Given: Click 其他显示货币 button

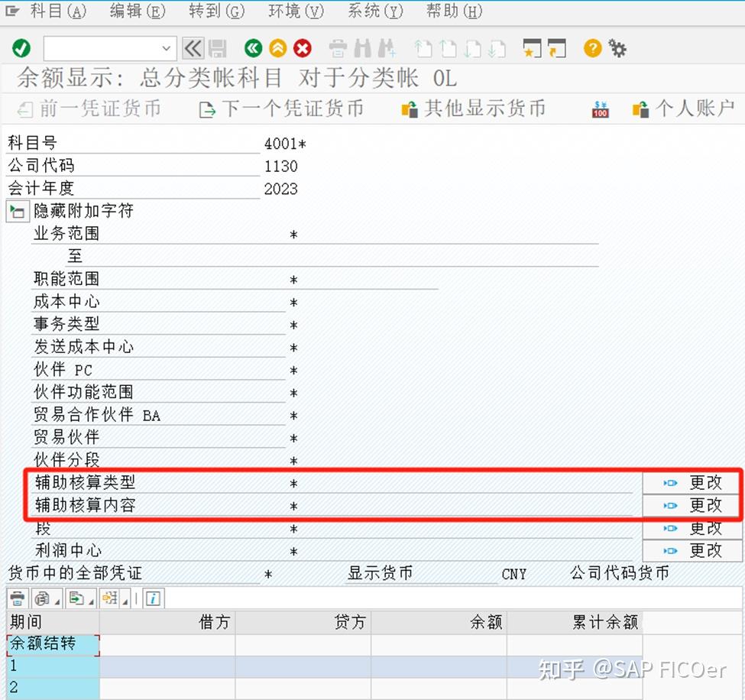Looking at the screenshot, I should coord(474,109).
